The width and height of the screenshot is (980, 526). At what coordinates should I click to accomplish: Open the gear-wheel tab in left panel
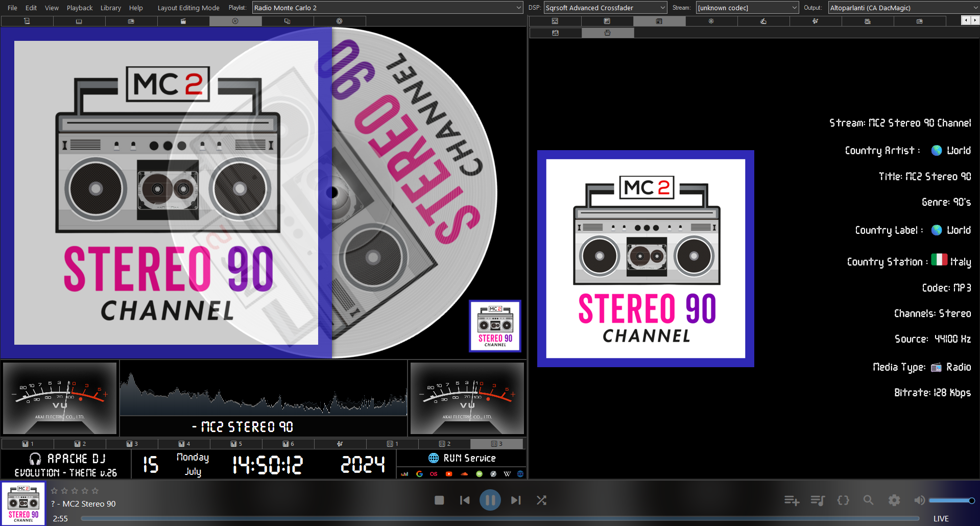(x=340, y=21)
